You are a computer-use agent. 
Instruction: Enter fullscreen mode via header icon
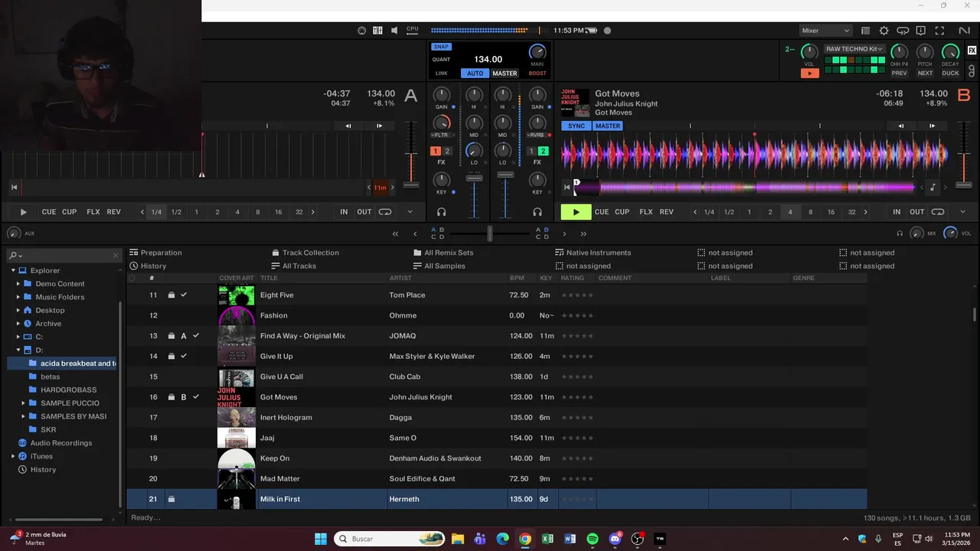pos(939,31)
